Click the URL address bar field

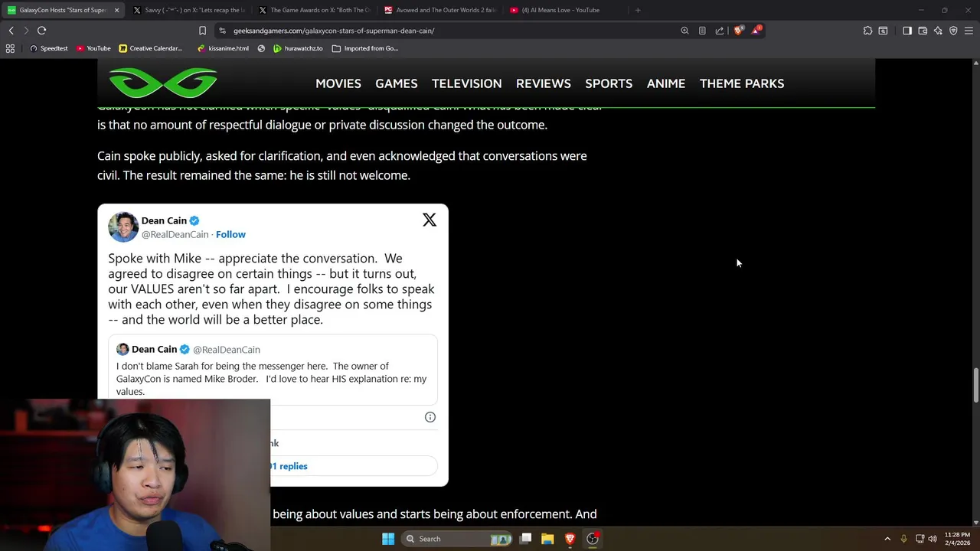[x=452, y=31]
